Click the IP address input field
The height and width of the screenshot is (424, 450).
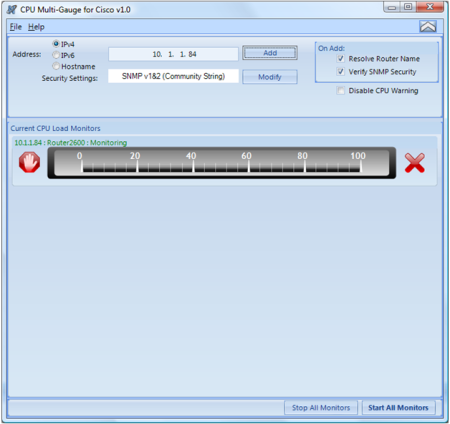click(173, 54)
